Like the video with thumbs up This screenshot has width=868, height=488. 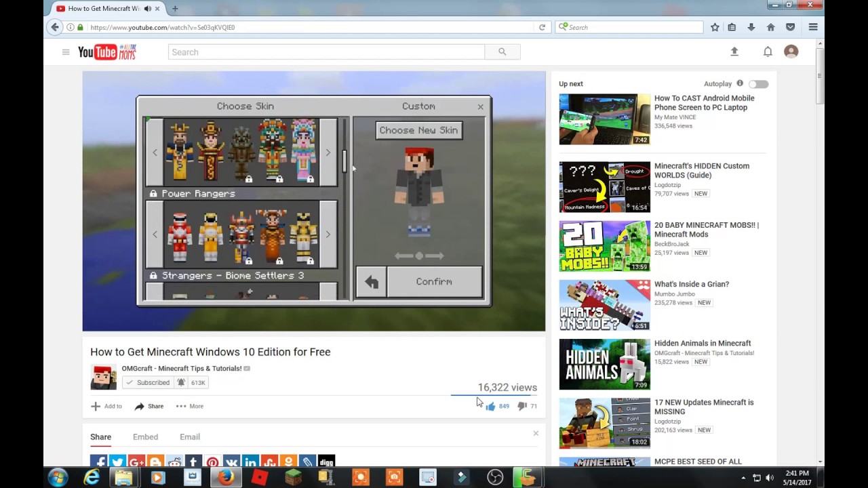(x=490, y=406)
